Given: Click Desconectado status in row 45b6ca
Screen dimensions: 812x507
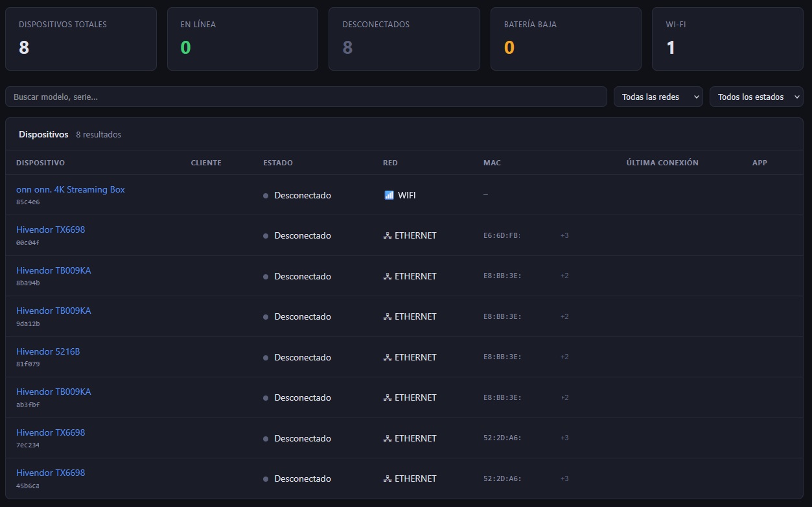Looking at the screenshot, I should point(303,479).
